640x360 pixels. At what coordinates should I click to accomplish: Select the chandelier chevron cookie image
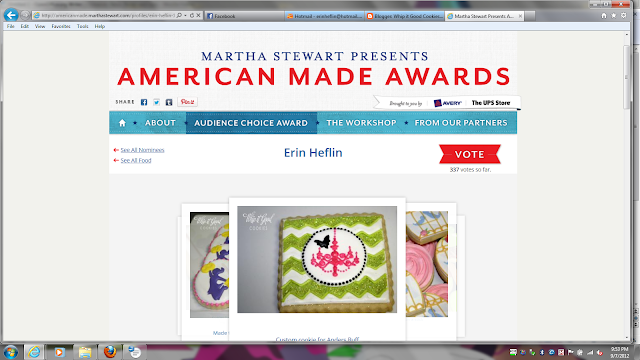tap(317, 260)
